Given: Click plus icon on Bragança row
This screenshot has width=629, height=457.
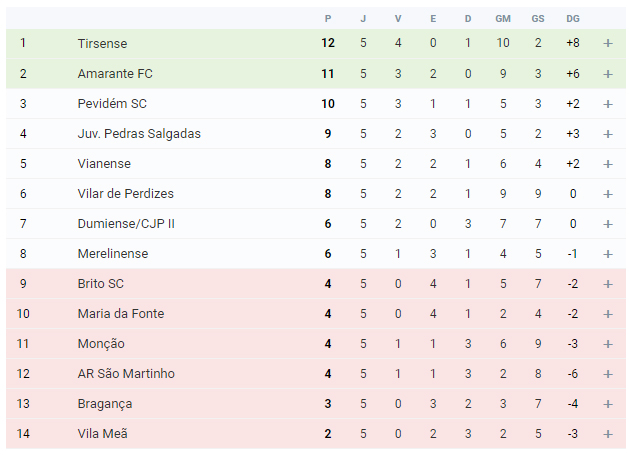Looking at the screenshot, I should tap(608, 404).
